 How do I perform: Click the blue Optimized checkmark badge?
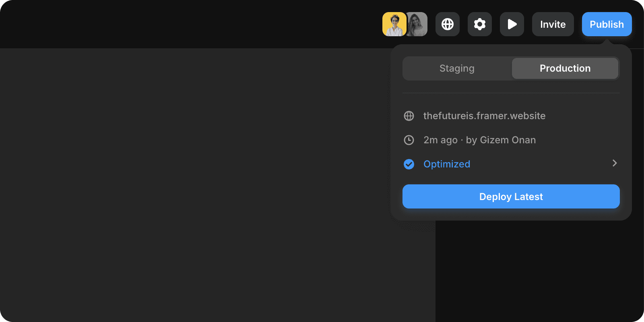pos(409,164)
